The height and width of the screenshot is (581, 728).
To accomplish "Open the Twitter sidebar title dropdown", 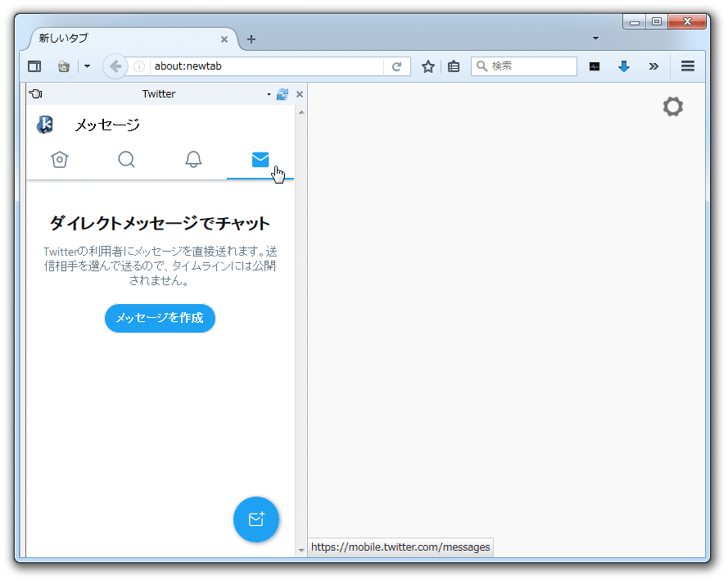I will (269, 94).
